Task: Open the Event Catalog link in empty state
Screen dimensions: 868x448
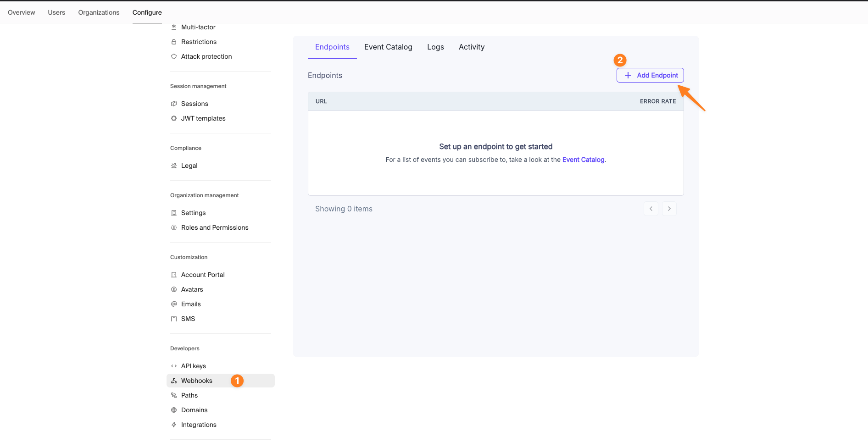Action: pos(584,160)
